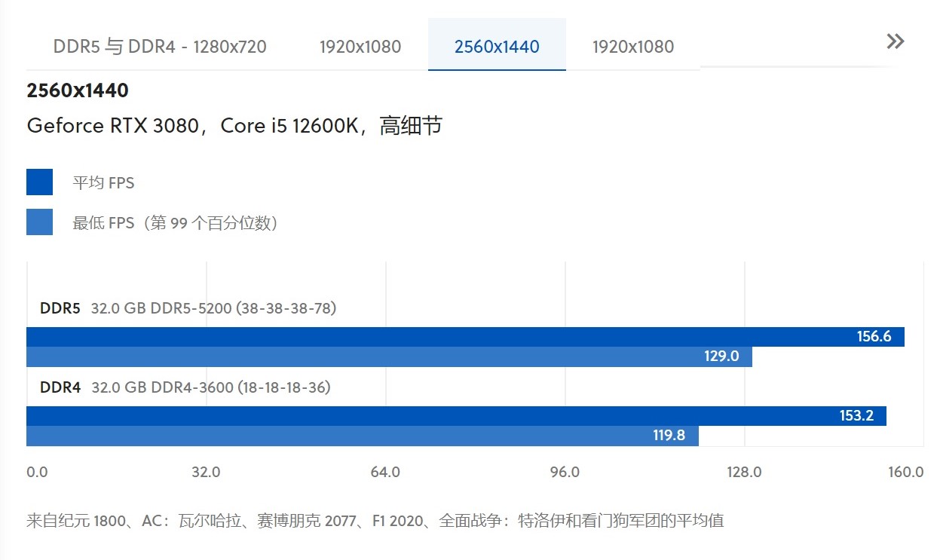940x560 pixels.
Task: Switch to the DDR5 与 DDR4 - 1280x720 tab
Action: [158, 46]
